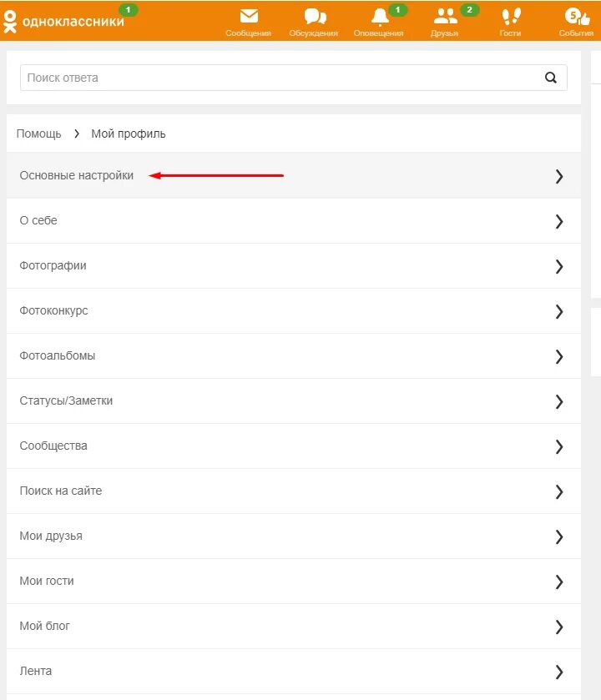The width and height of the screenshot is (601, 700).
Task: Select the Сообщества section
Action: [x=53, y=446]
